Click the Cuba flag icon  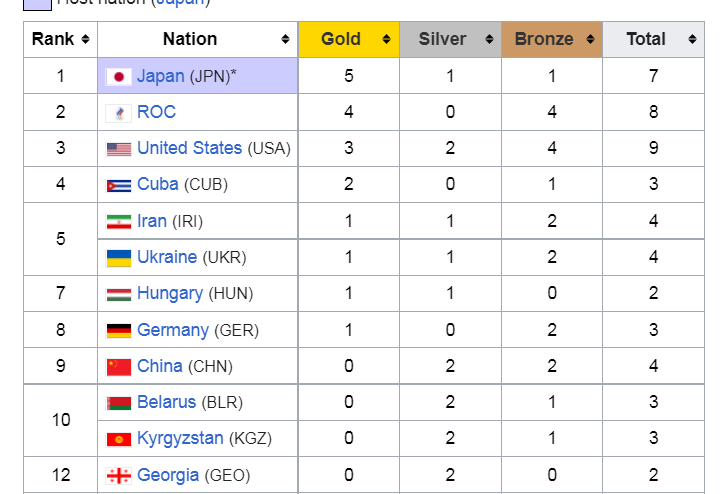(119, 185)
